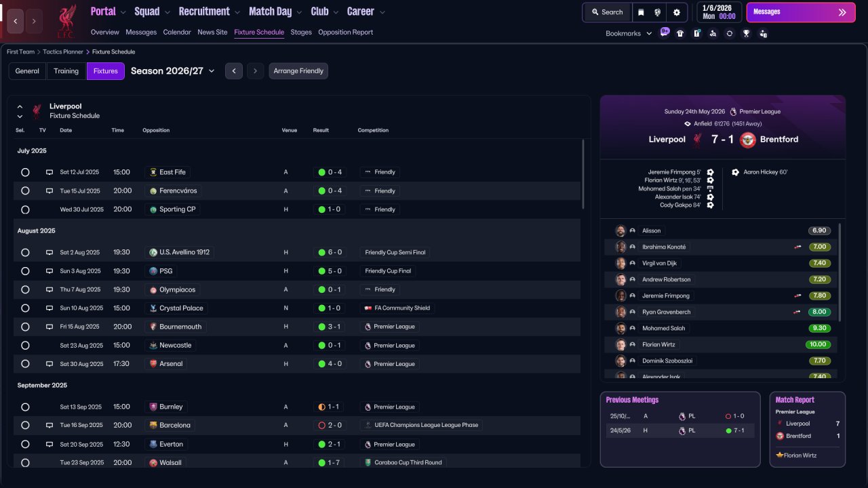Screen dimensions: 868x488
Task: Switch to the Overview tab
Action: coord(104,33)
